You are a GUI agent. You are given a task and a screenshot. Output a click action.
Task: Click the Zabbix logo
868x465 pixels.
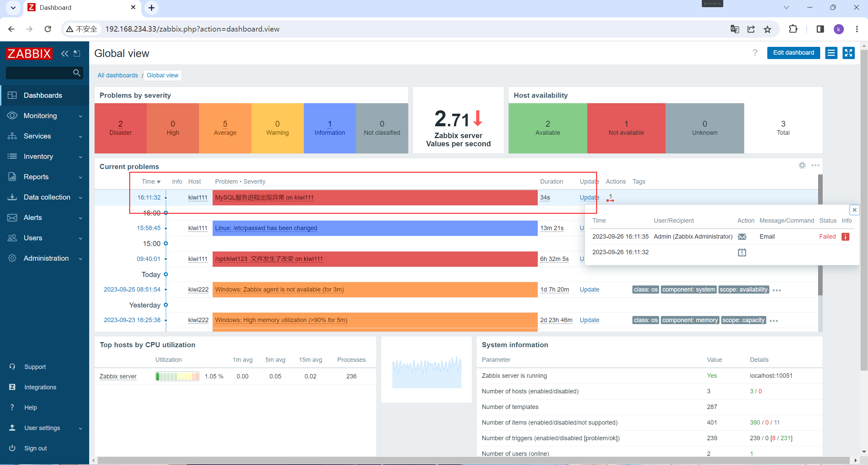[x=29, y=54]
